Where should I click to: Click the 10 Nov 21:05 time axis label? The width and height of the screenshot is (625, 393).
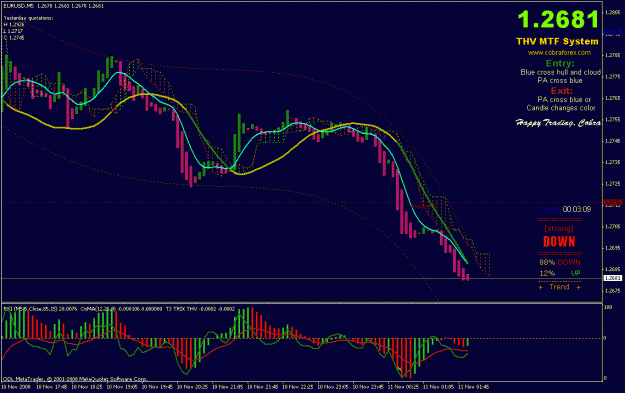point(227,387)
